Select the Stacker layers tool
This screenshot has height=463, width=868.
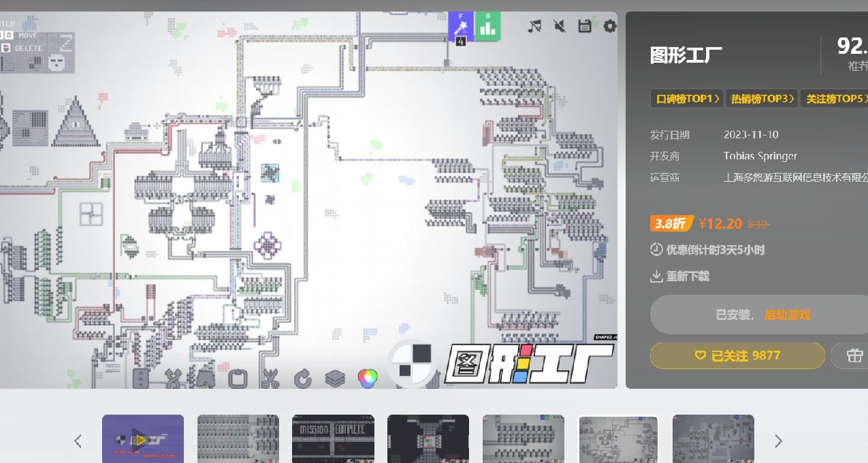click(335, 379)
